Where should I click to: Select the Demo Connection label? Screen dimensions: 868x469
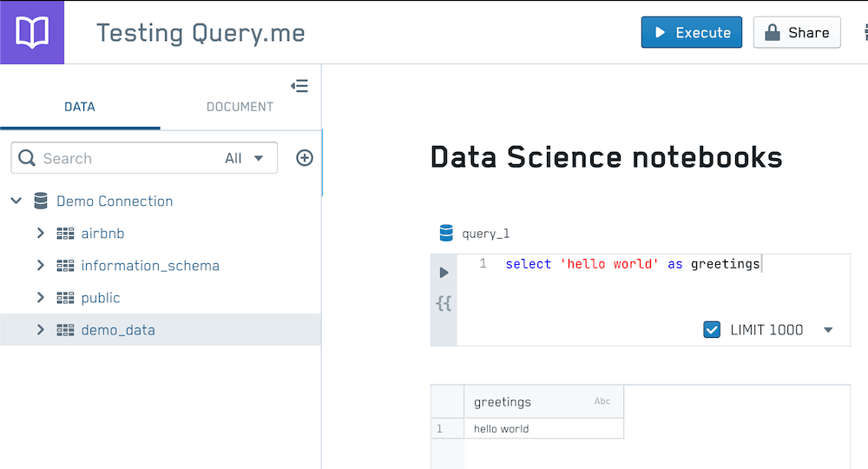(x=115, y=201)
